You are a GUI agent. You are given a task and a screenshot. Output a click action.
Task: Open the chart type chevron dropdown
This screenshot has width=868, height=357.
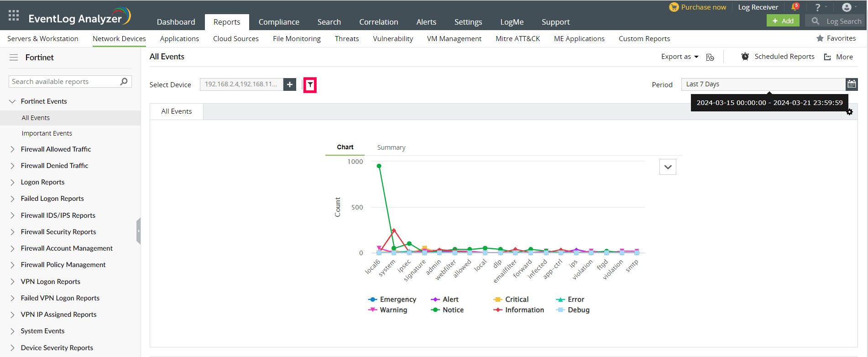coord(668,167)
